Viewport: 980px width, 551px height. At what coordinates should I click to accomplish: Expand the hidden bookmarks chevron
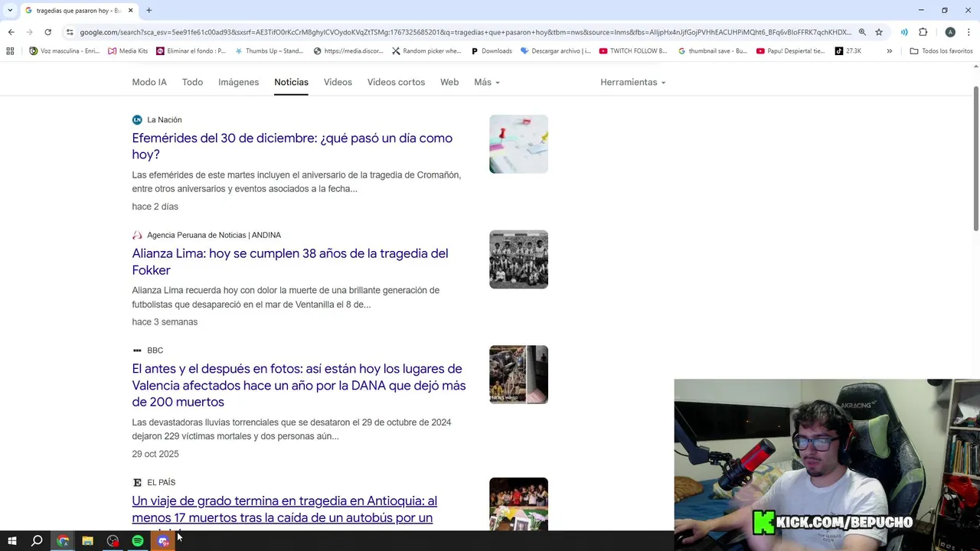click(889, 51)
